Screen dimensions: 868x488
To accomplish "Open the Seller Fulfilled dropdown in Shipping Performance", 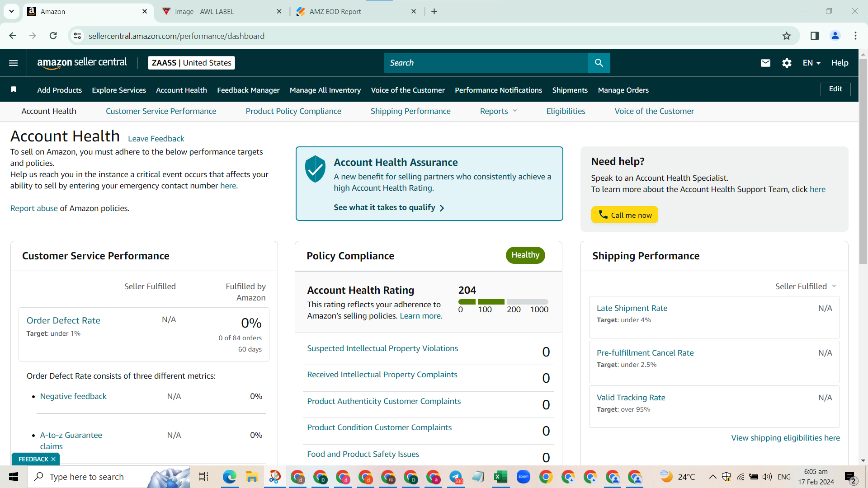I will [x=806, y=286].
